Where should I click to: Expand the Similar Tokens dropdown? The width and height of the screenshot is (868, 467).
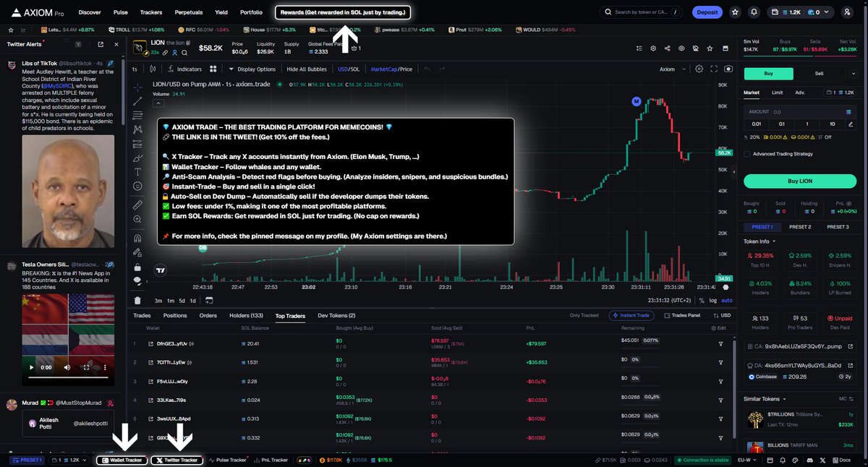pos(766,398)
